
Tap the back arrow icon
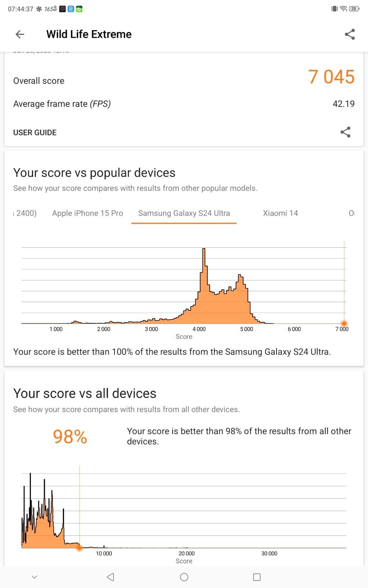coord(20,34)
